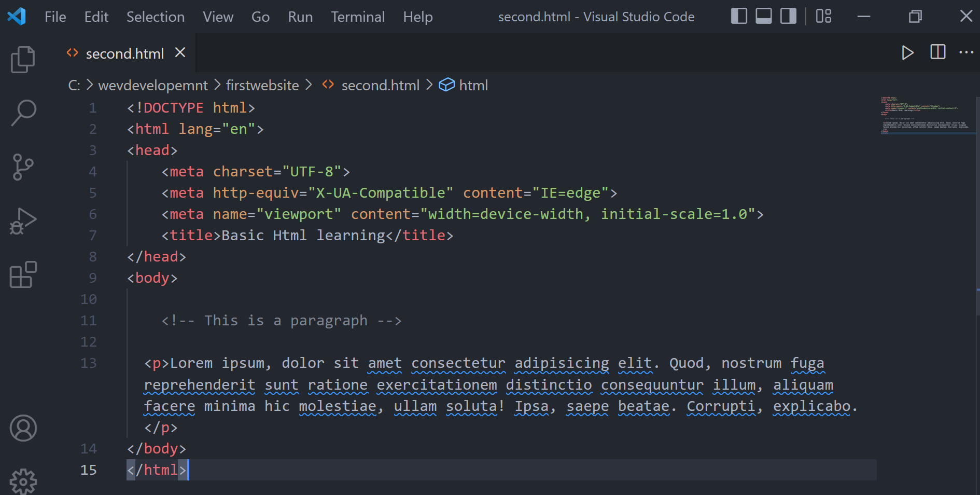This screenshot has height=495, width=980.
Task: Customize layout from the title bar
Action: click(x=823, y=16)
